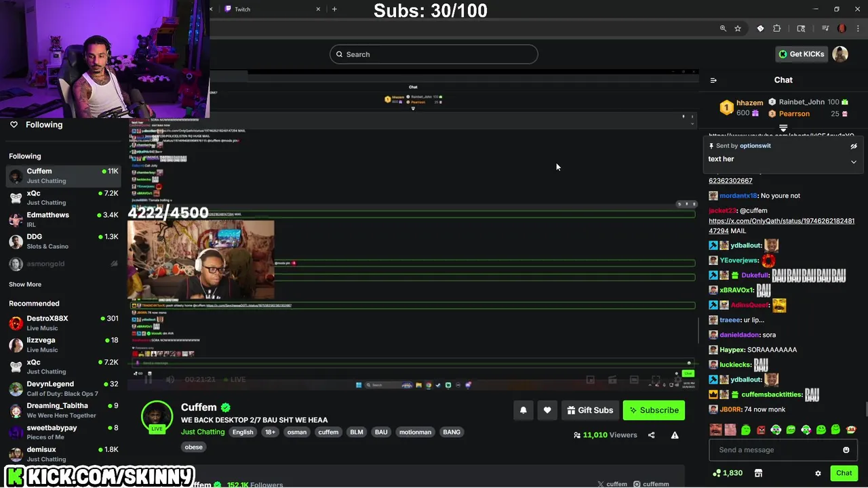Insert the red angry face emote
The height and width of the screenshot is (488, 868).
pos(761,430)
